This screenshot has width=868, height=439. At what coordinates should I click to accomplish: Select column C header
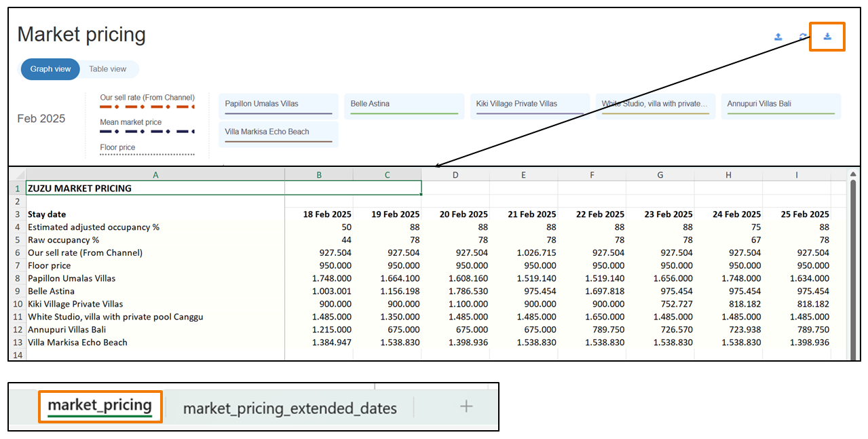click(x=388, y=174)
